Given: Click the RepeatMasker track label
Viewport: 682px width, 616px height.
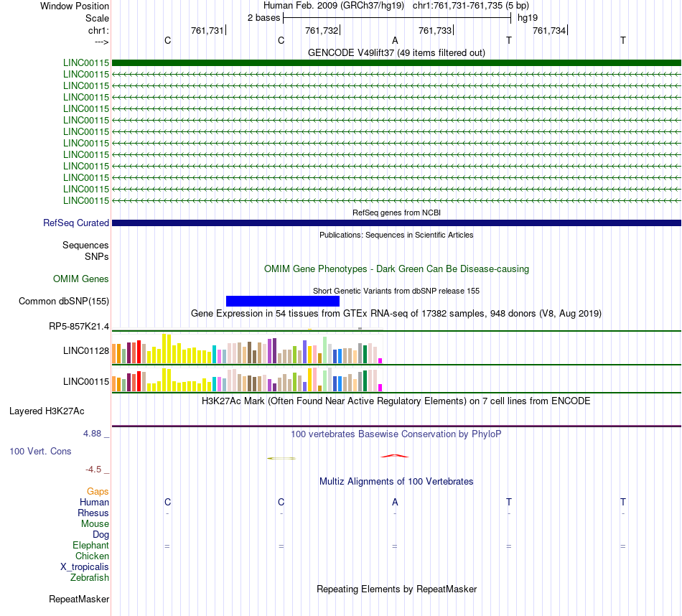Looking at the screenshot, I should point(79,599).
